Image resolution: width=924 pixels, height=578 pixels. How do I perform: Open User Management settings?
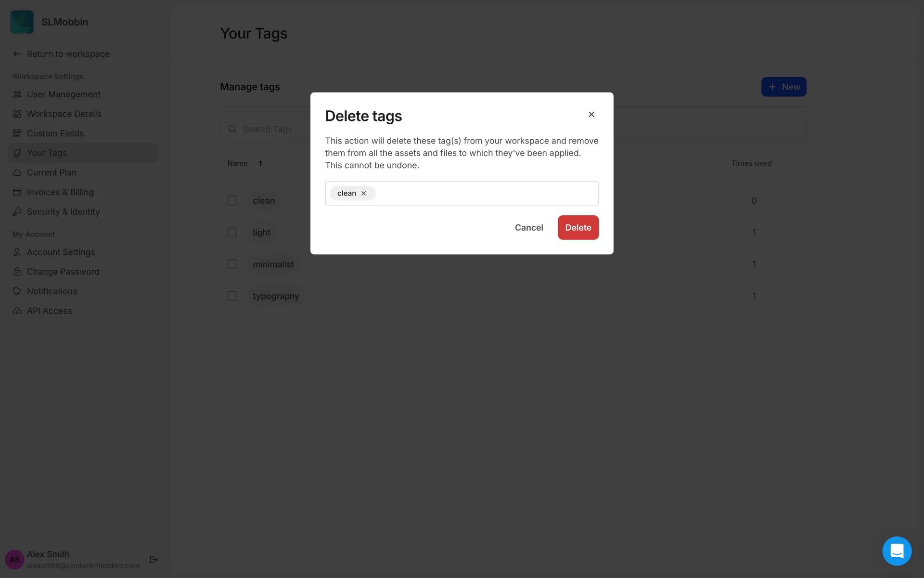click(x=64, y=94)
